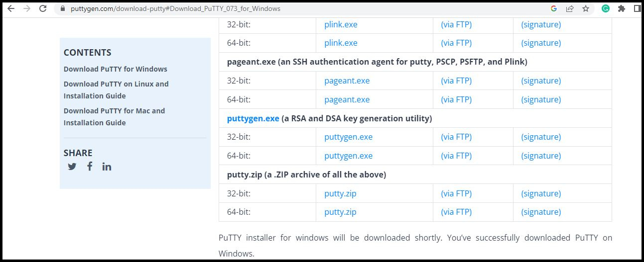Go to Download PuTTY for Mac link
Viewport: 644px width, 262px height.
[x=114, y=117]
